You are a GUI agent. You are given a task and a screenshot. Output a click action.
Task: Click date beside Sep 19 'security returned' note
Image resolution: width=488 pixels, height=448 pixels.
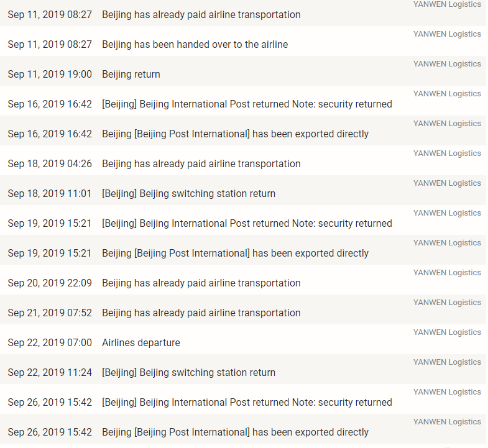[50, 223]
